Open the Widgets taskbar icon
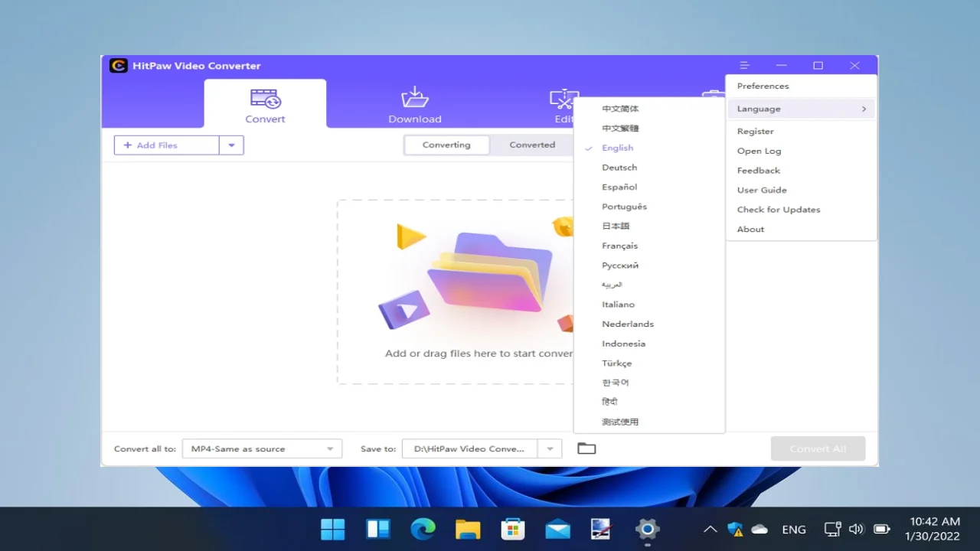 click(x=378, y=529)
